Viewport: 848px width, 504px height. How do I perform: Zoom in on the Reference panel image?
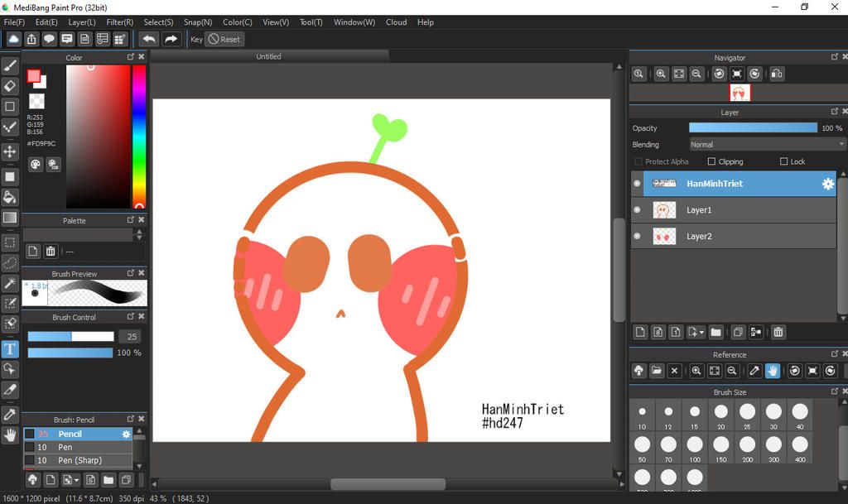[x=696, y=371]
